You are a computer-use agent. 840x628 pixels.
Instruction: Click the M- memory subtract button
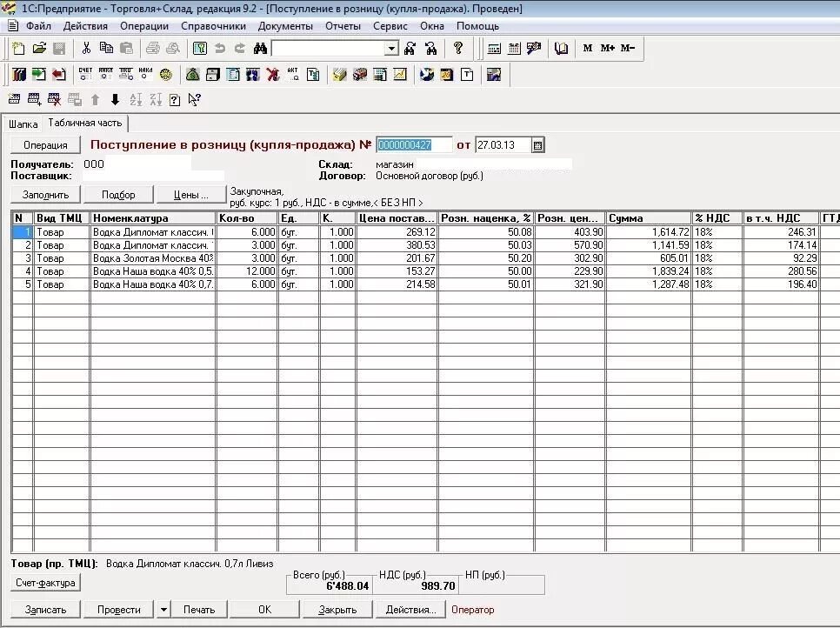(628, 48)
